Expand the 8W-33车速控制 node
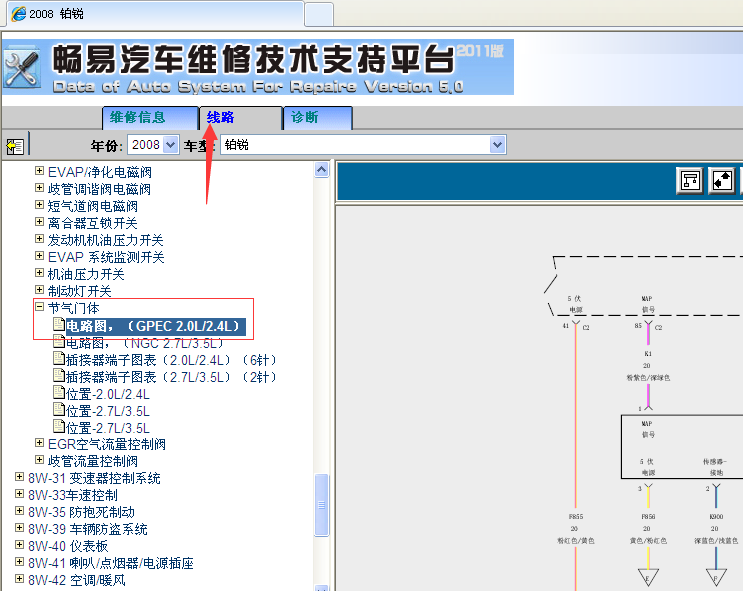The width and height of the screenshot is (743, 591). click(x=19, y=494)
